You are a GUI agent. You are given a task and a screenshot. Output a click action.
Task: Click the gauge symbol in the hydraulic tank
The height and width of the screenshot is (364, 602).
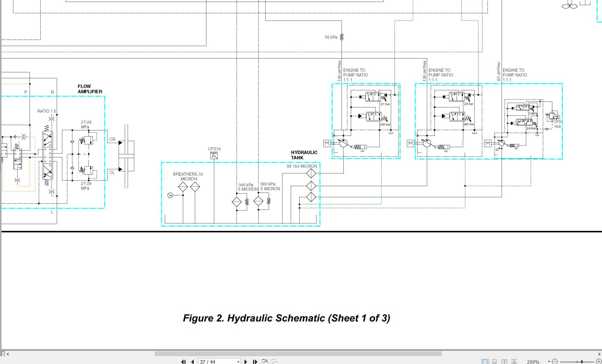pyautogui.click(x=170, y=195)
